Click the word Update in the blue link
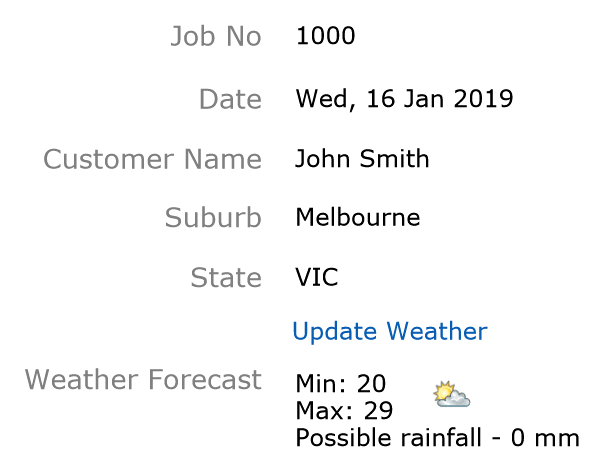Screen dimensions: 603x466 tap(335, 332)
